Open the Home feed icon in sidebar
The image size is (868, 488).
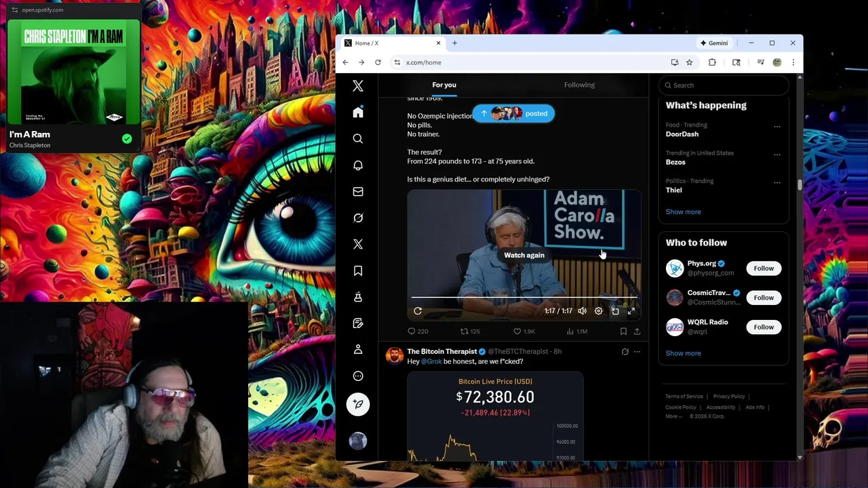pyautogui.click(x=358, y=113)
